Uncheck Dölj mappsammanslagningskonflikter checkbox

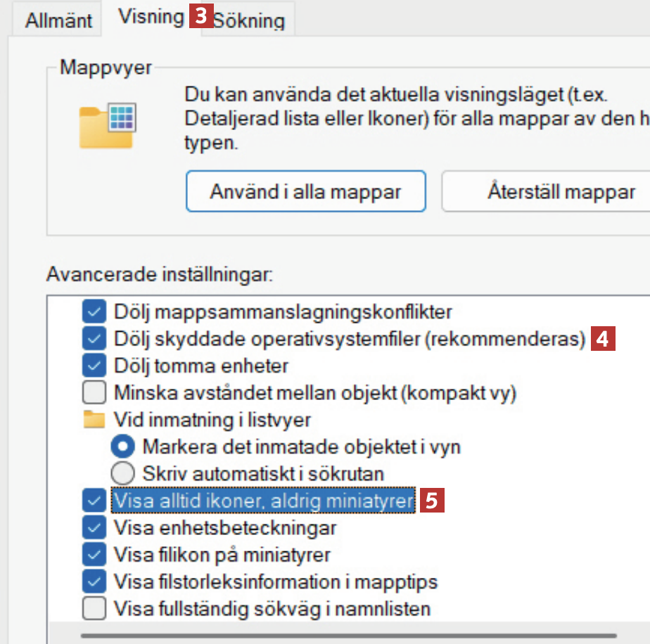[x=94, y=311]
